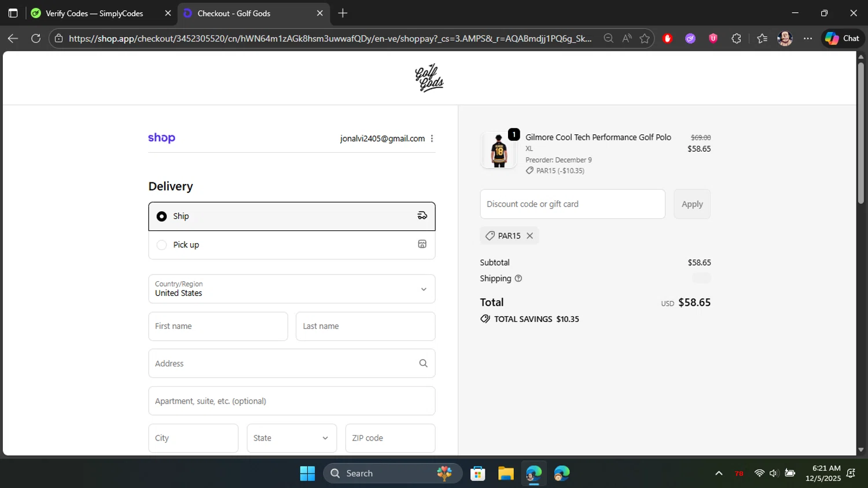Click the zoom magnifier icon in address bar
The width and height of the screenshot is (868, 488).
(608, 38)
